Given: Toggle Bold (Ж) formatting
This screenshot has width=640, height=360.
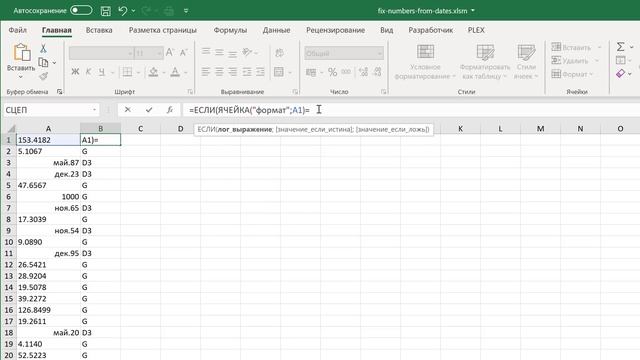Looking at the screenshot, I should 75,72.
